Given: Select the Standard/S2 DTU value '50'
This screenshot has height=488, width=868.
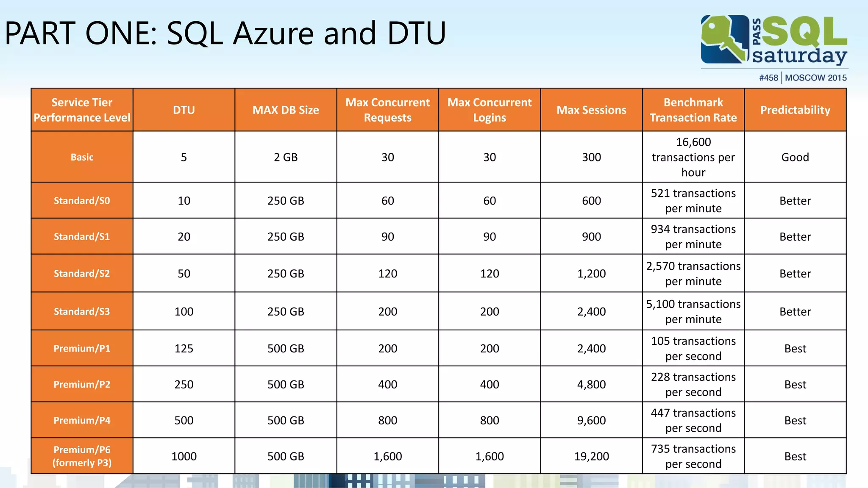Looking at the screenshot, I should click(x=184, y=273).
